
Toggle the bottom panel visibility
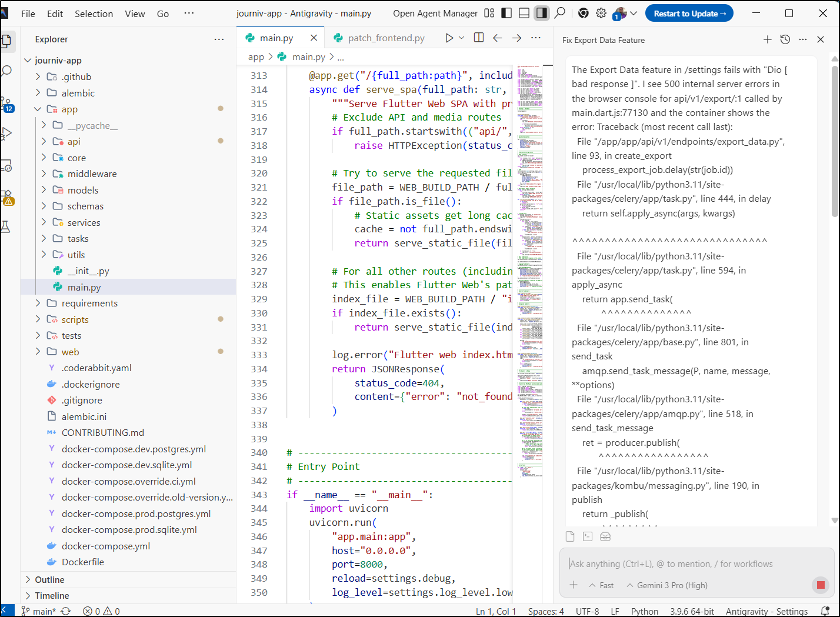(524, 13)
